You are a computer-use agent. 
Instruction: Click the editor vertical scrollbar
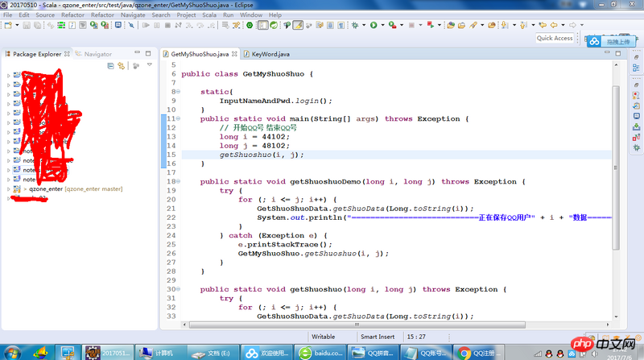coord(616,168)
